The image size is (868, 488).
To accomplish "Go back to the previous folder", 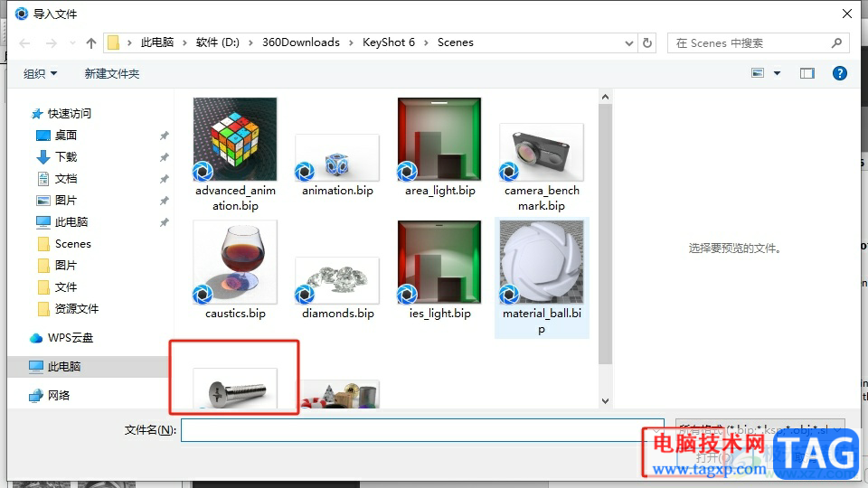I will [x=24, y=43].
